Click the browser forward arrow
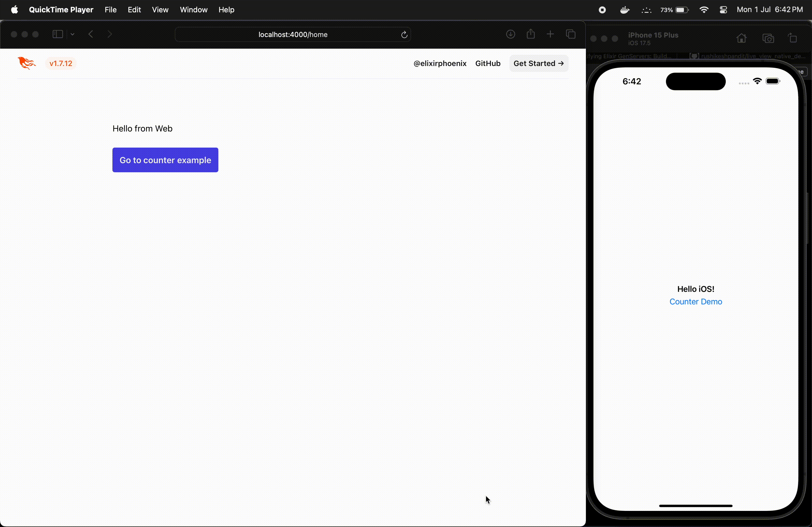The image size is (812, 527). click(110, 34)
